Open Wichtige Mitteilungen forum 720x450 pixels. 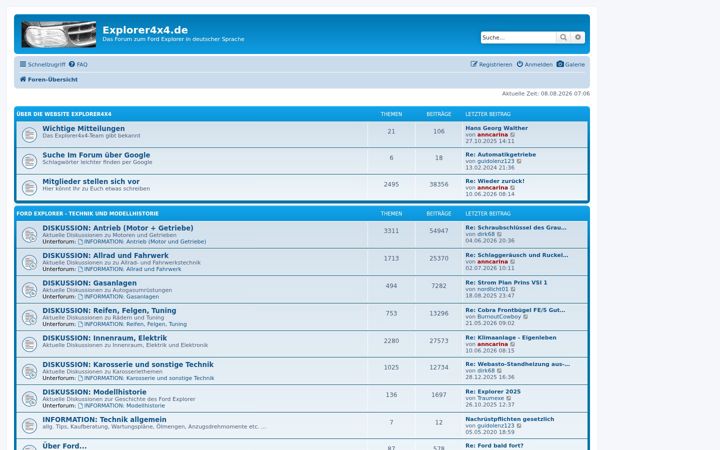84,129
